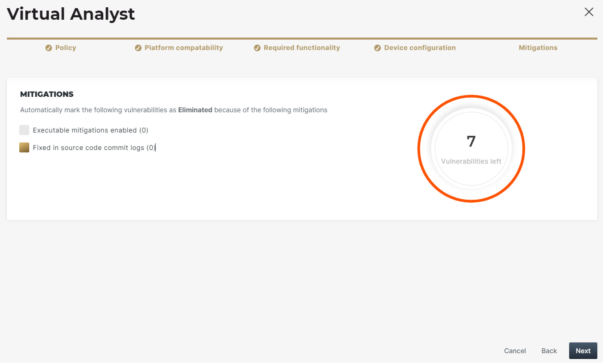Select the Mitigations step

(x=538, y=48)
